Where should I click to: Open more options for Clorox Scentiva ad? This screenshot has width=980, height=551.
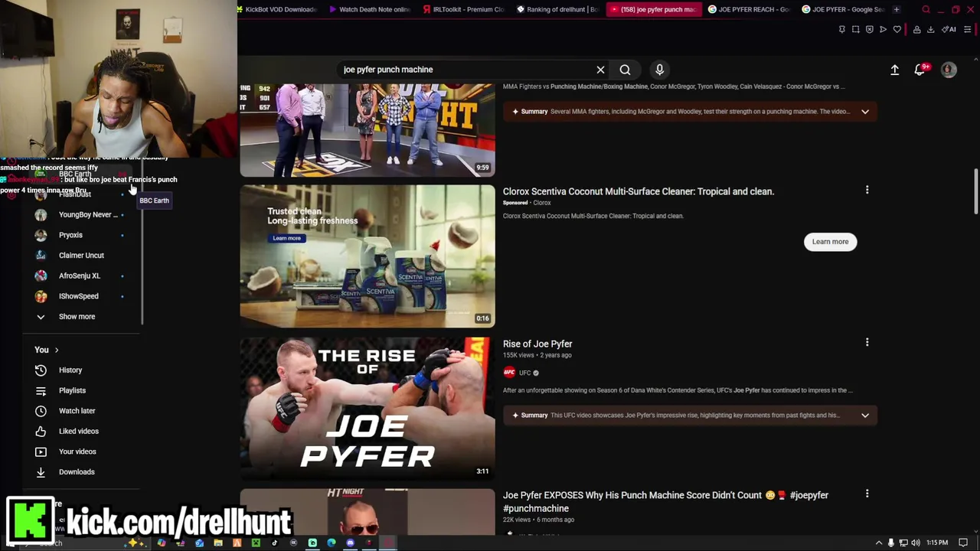click(867, 190)
